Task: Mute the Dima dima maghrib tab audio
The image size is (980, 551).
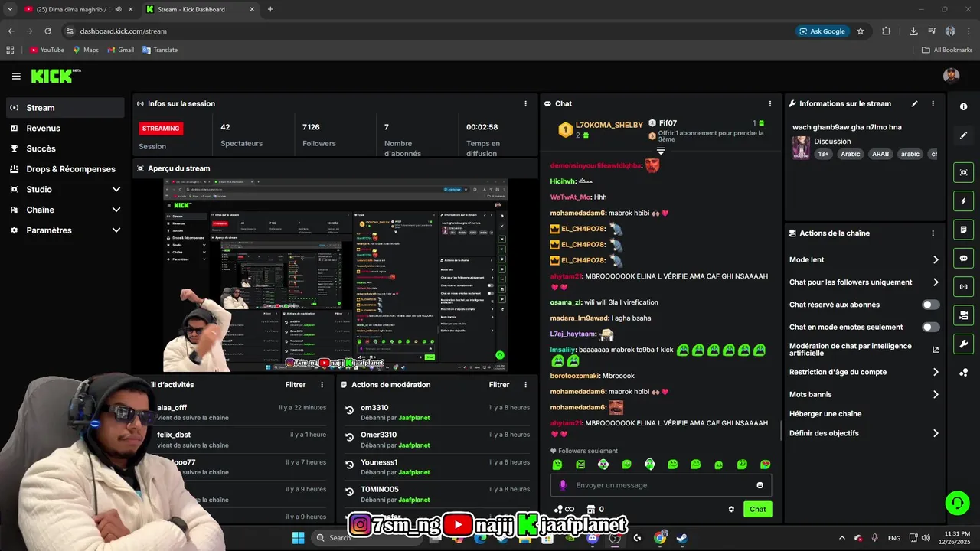Action: click(x=118, y=9)
